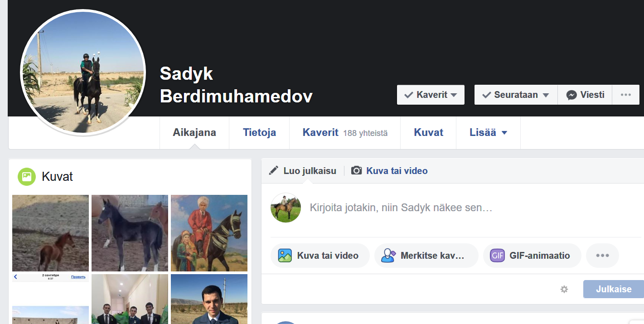Open the painting of man in red robe
644x324 pixels.
pyautogui.click(x=209, y=233)
